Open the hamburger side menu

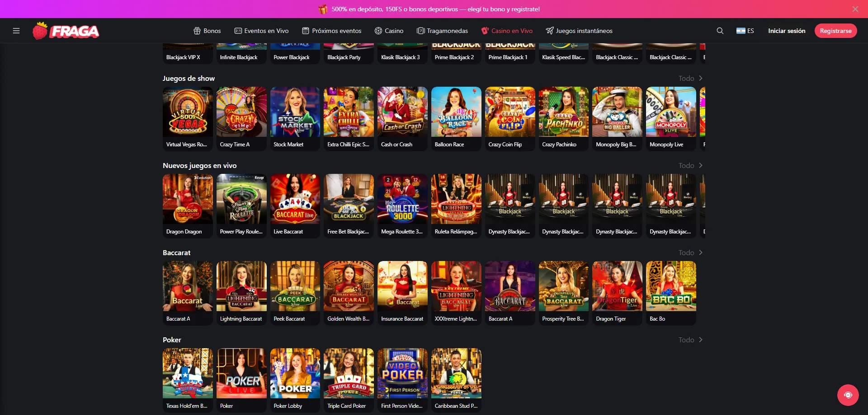[x=16, y=31]
